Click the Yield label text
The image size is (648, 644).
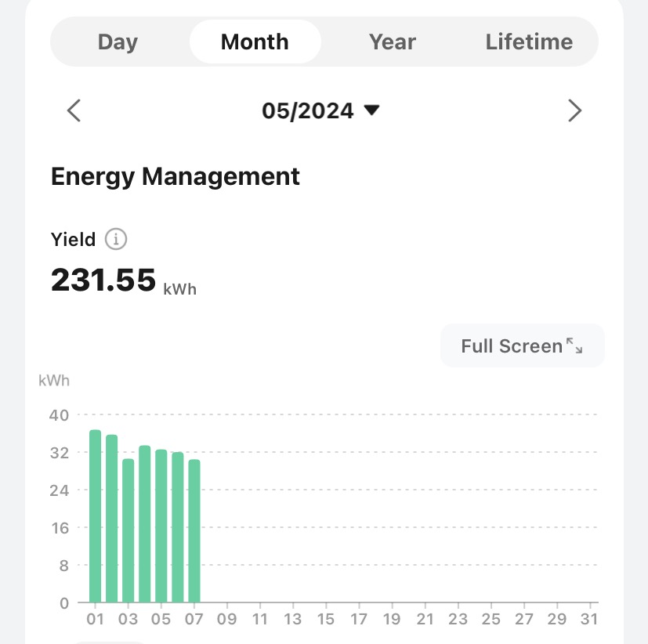click(x=73, y=239)
